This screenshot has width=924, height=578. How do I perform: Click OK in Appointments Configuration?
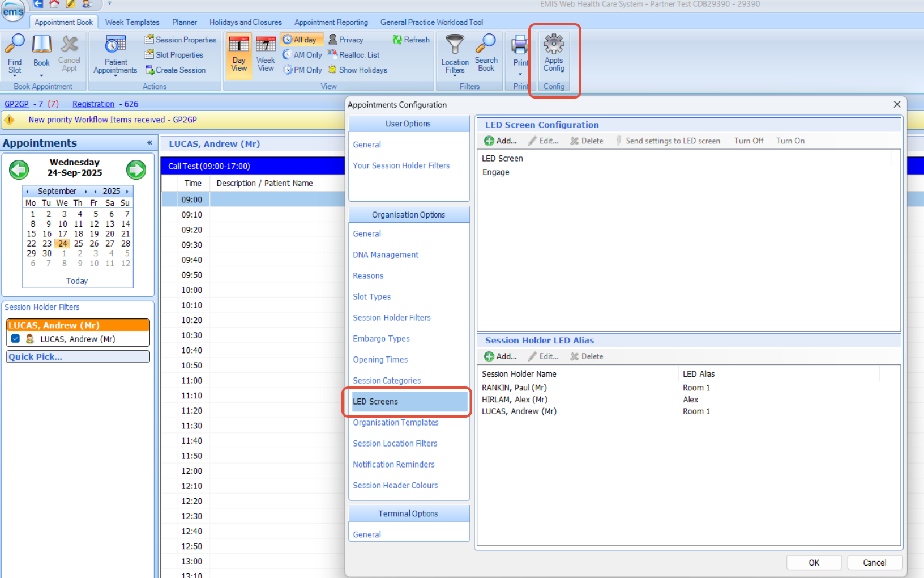814,563
